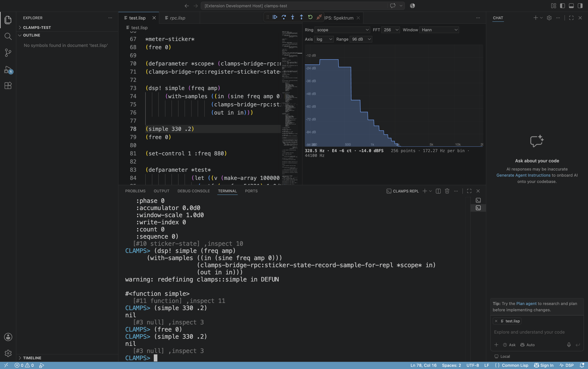Screen dimensions: 588x369
Task: Change the FFT size dropdown from 256
Action: pyautogui.click(x=390, y=30)
